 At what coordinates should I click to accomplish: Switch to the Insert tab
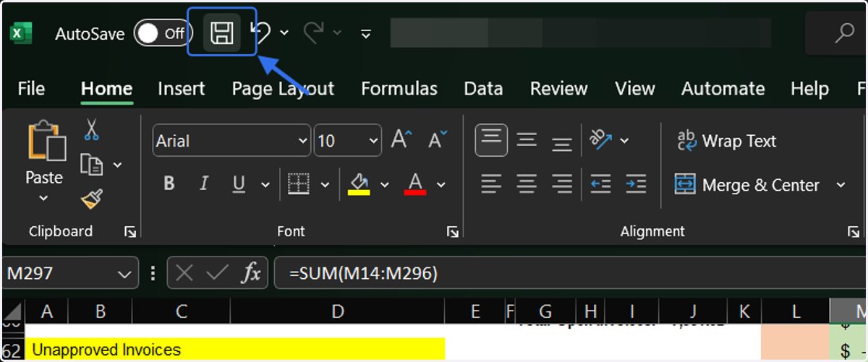point(182,89)
